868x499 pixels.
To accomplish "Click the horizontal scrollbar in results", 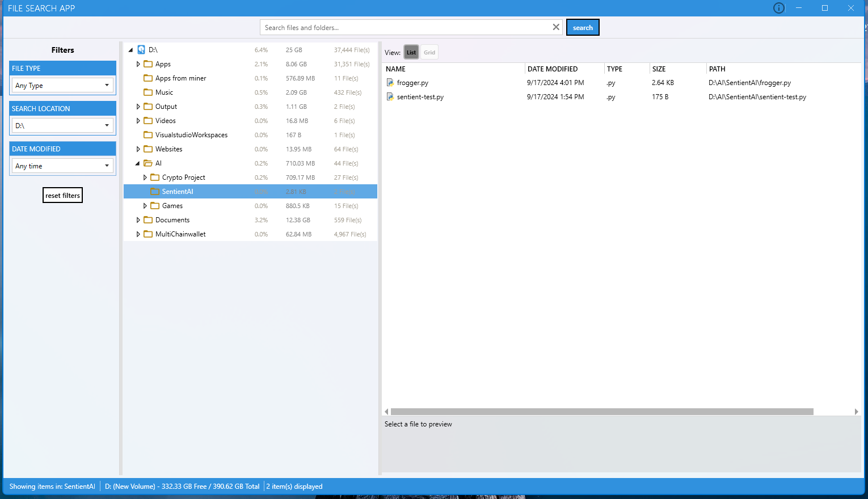I will [x=601, y=412].
